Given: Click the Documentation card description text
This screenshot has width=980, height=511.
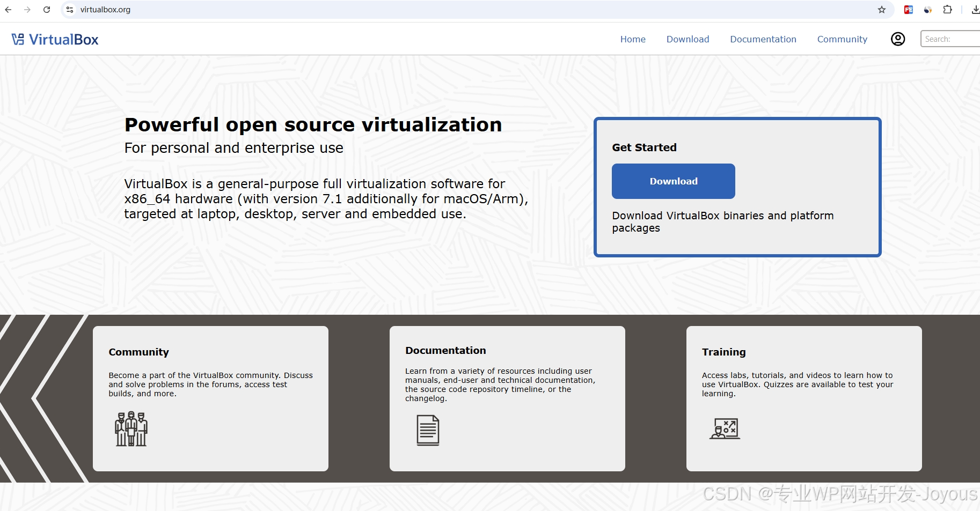Looking at the screenshot, I should 500,384.
